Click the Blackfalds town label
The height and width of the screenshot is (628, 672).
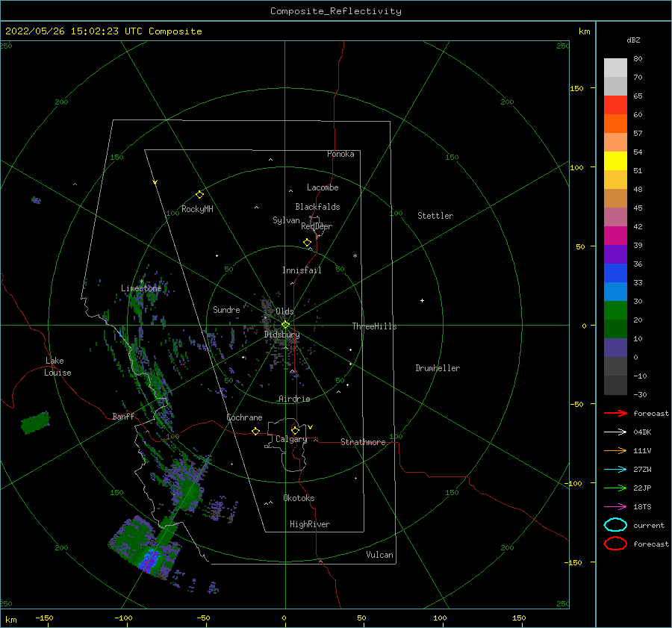tap(317, 207)
